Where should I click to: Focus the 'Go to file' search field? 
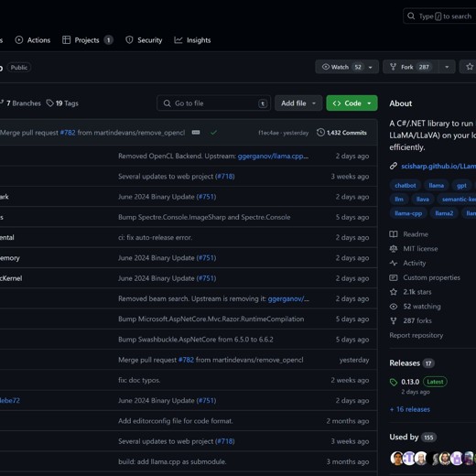point(213,103)
